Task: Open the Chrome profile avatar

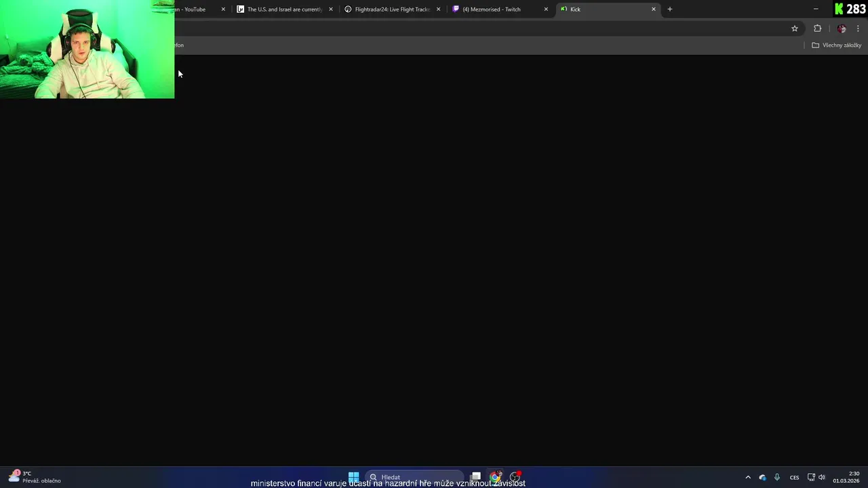Action: 842,28
